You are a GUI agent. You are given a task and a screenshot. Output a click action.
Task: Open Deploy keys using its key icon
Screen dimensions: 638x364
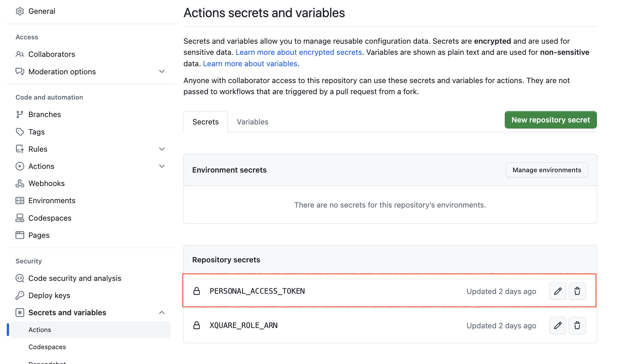pyautogui.click(x=20, y=295)
